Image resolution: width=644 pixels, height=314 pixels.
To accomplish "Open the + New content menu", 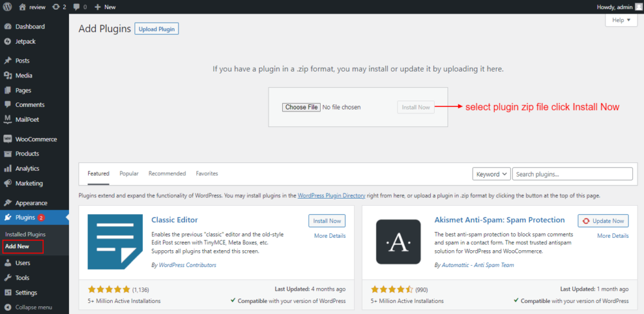I will tap(105, 7).
